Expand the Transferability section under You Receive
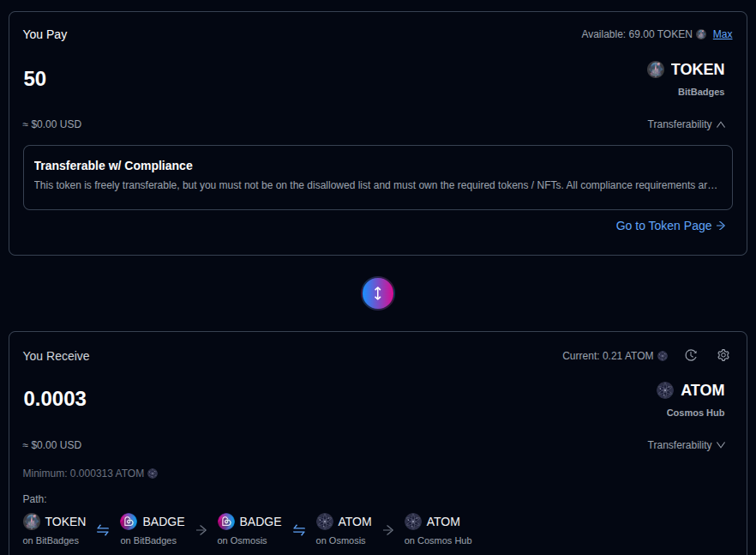The height and width of the screenshot is (555, 756). click(687, 445)
